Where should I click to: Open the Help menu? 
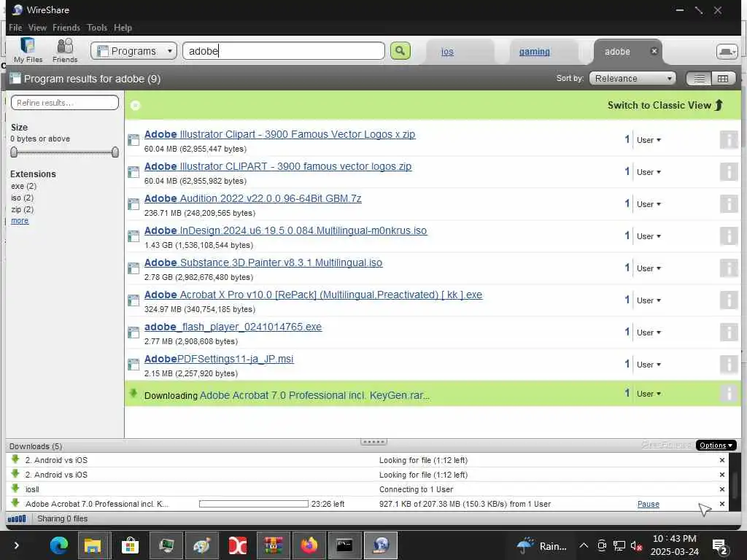pyautogui.click(x=123, y=28)
